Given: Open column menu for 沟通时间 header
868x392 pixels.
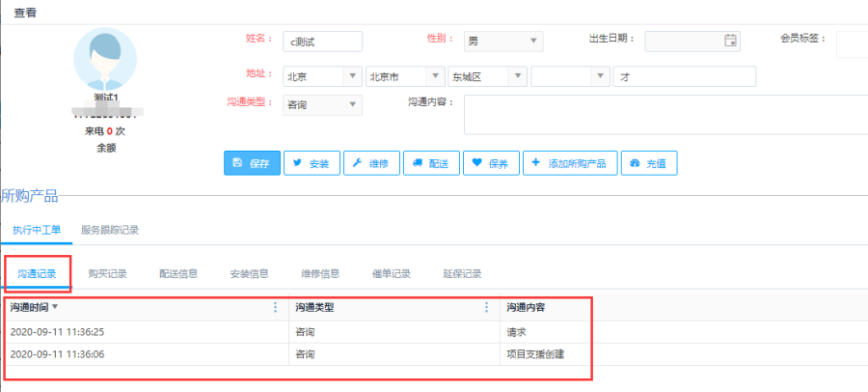Looking at the screenshot, I should pos(275,307).
